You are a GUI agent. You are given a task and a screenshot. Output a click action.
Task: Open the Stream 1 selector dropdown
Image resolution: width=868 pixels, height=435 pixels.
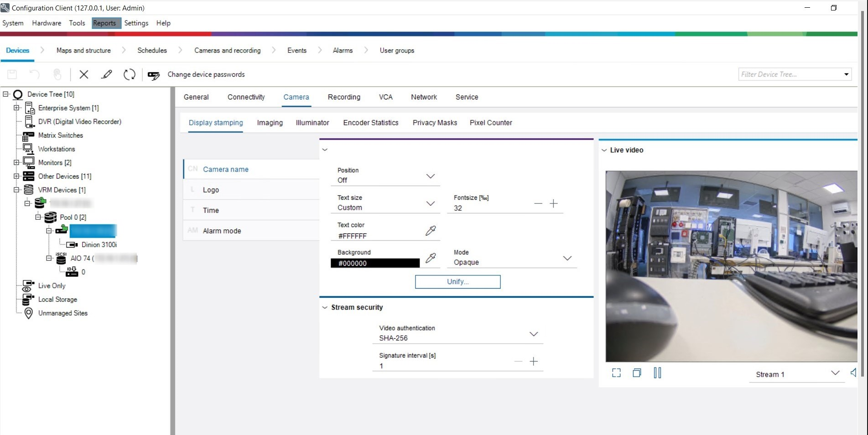click(x=835, y=373)
